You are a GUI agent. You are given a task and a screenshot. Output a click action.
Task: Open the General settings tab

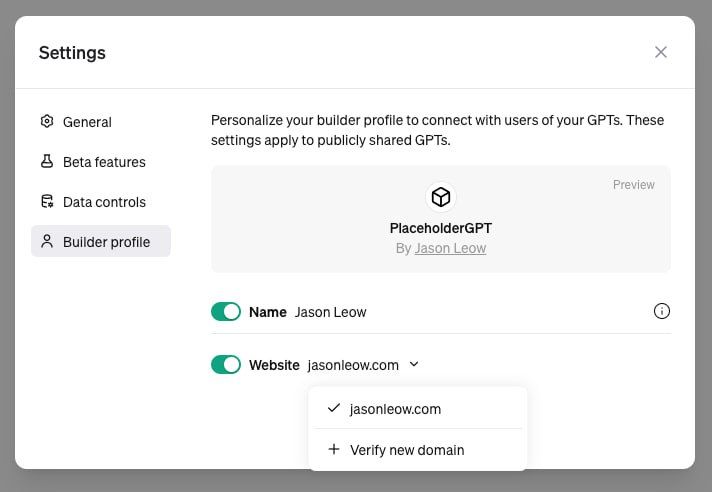[87, 122]
